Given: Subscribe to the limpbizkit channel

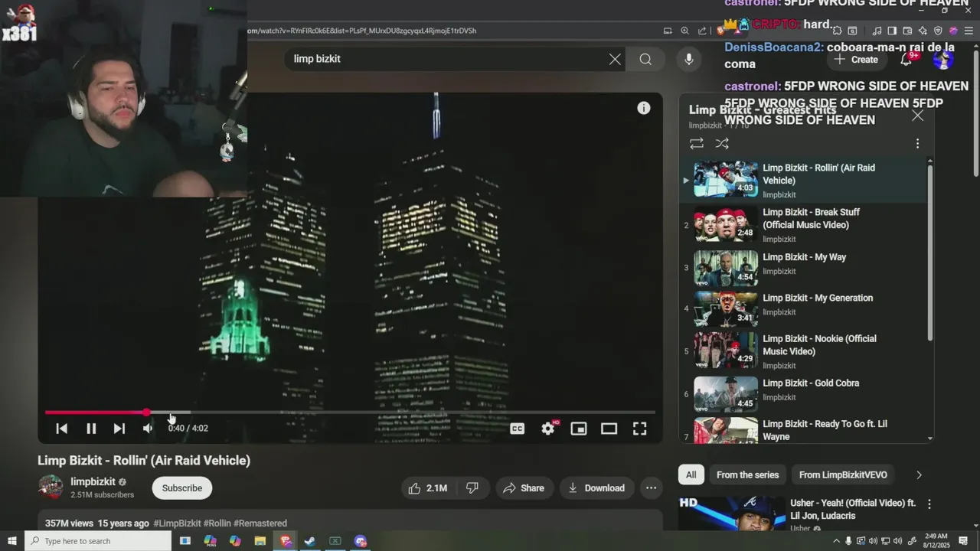Looking at the screenshot, I should [182, 488].
